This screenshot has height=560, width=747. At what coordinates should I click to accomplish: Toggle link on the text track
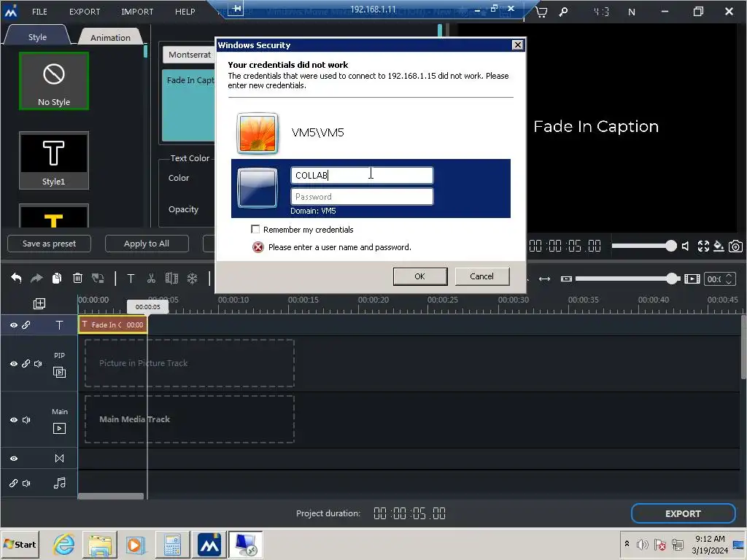(x=26, y=325)
